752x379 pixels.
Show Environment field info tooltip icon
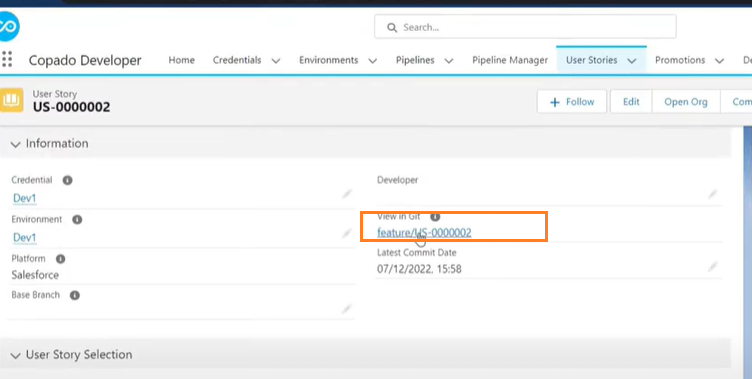77,220
